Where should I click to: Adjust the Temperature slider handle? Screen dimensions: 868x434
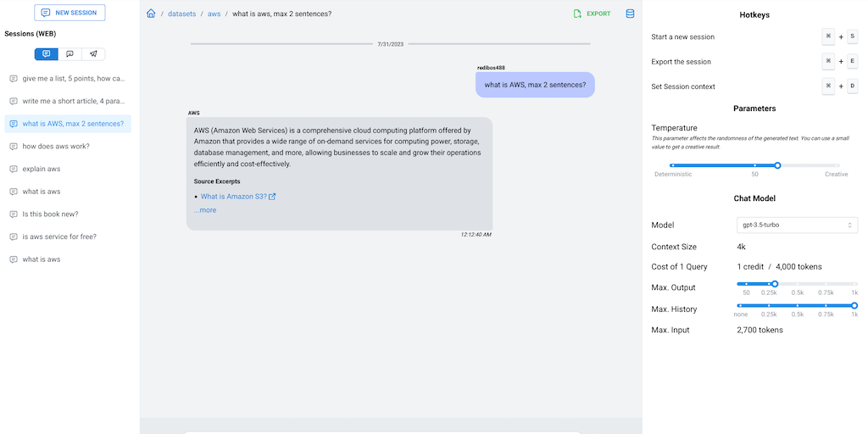point(777,165)
